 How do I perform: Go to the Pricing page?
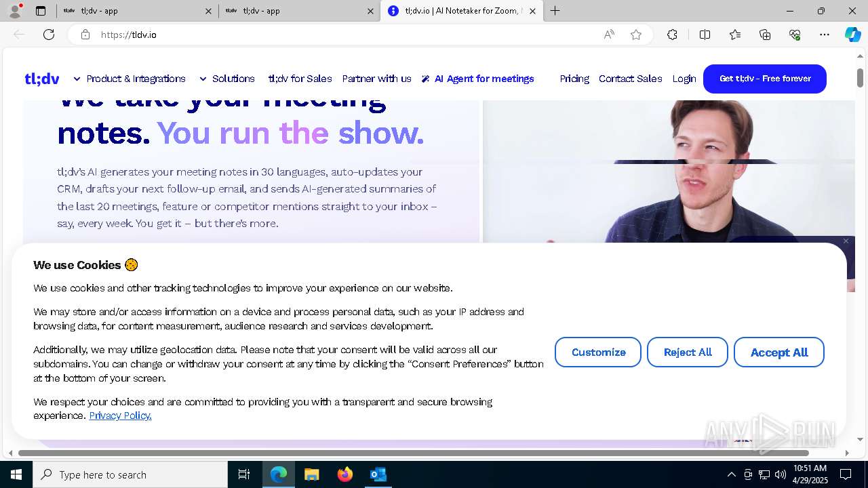[x=574, y=79]
